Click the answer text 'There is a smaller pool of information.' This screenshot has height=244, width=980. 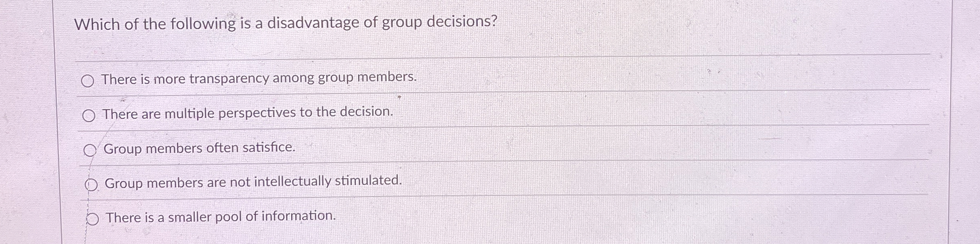[221, 217]
